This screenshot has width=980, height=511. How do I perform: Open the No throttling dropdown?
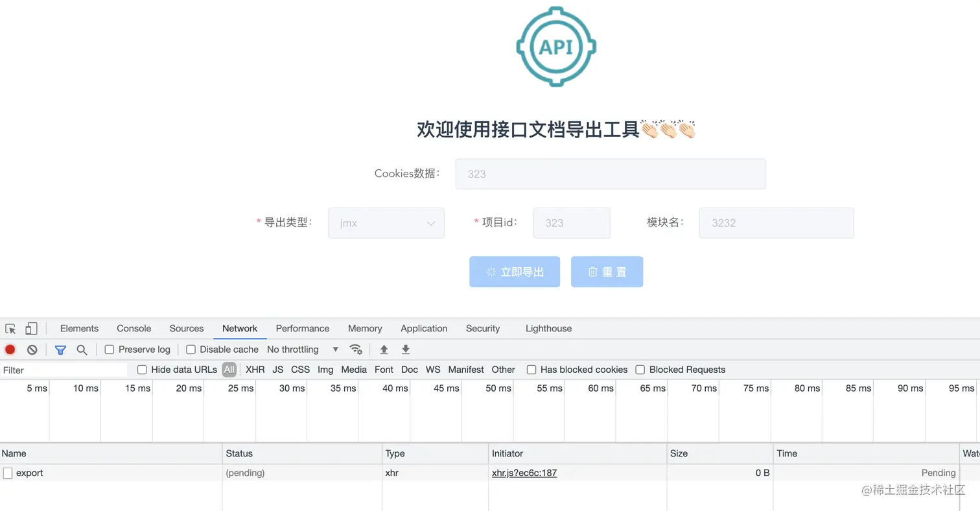click(x=303, y=350)
